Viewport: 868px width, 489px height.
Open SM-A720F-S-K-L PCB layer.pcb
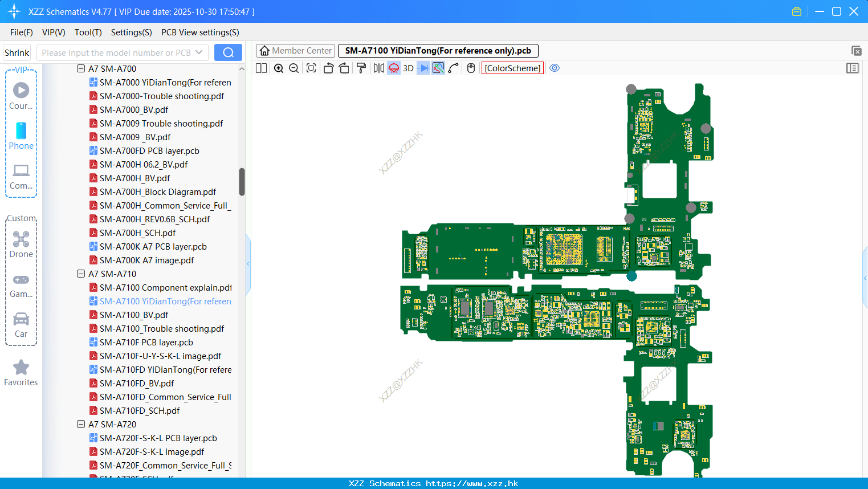click(158, 438)
